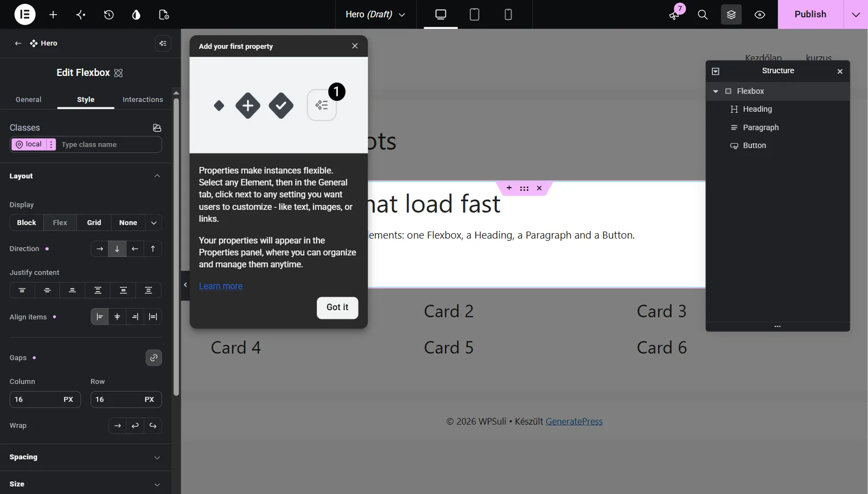Viewport: 868px width, 494px height.
Task: Open the notifications icon with badge 7
Action: click(x=674, y=15)
